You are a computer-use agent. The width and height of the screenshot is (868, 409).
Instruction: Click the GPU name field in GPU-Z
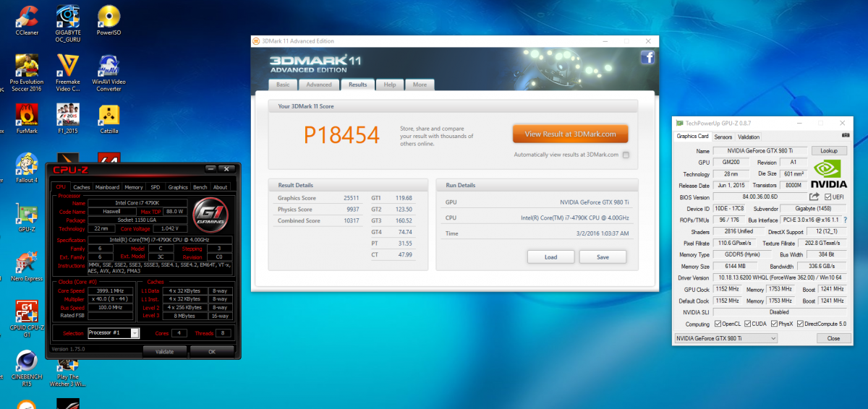pyautogui.click(x=759, y=151)
